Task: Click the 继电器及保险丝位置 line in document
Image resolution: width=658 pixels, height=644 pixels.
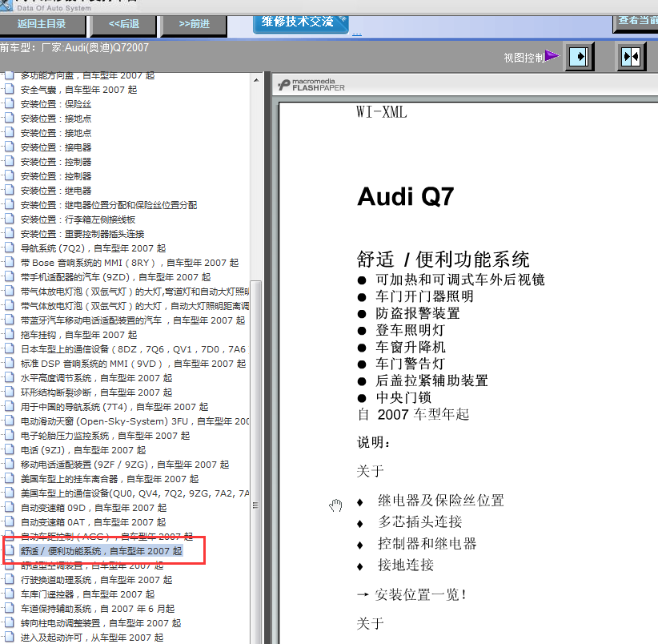Action: [440, 501]
